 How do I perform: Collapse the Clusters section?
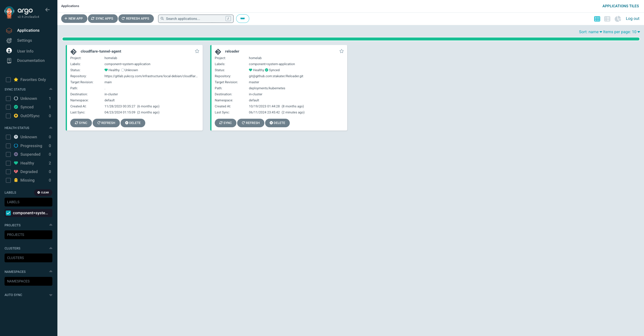pos(51,248)
